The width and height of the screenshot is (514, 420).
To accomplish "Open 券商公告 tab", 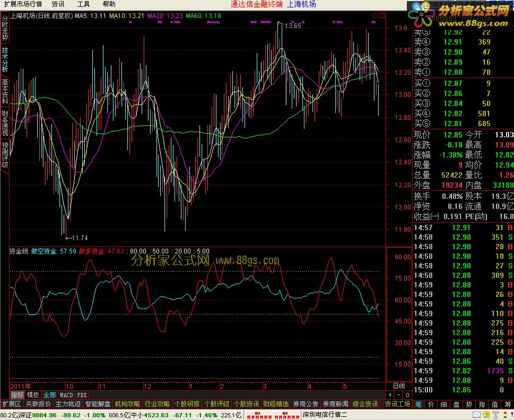I will coord(306,404).
